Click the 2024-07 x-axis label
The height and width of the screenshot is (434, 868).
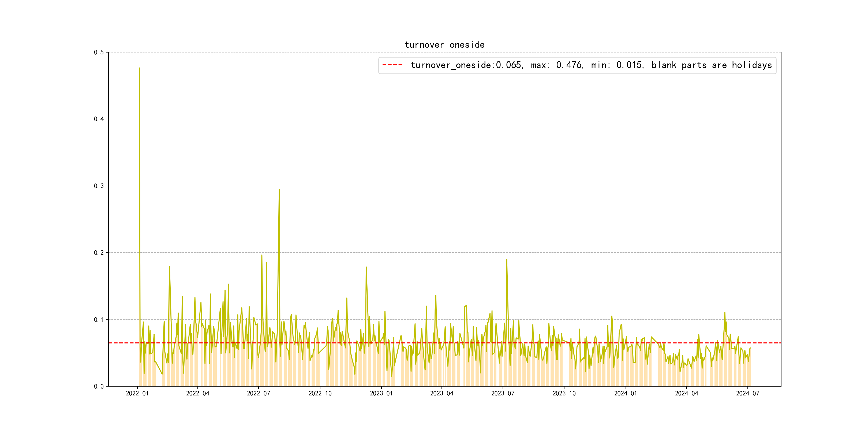[748, 393]
